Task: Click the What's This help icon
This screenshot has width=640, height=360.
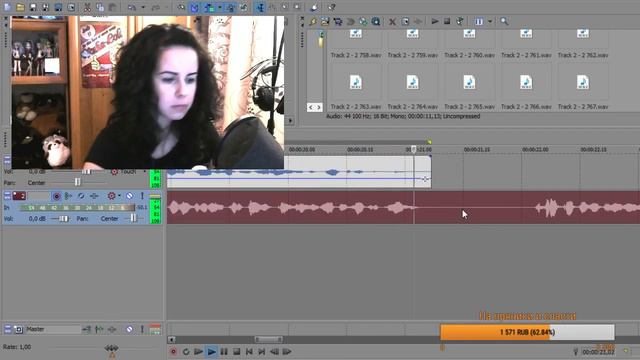Action: pyautogui.click(x=331, y=7)
